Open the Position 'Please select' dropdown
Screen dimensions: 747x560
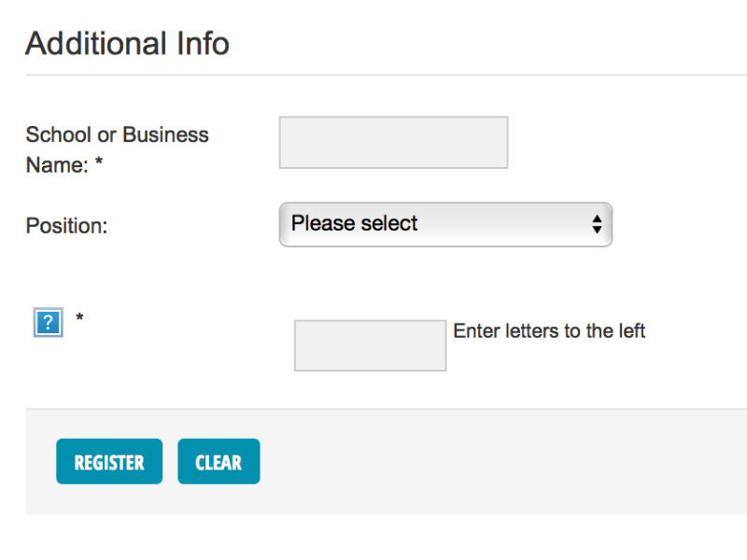(445, 224)
